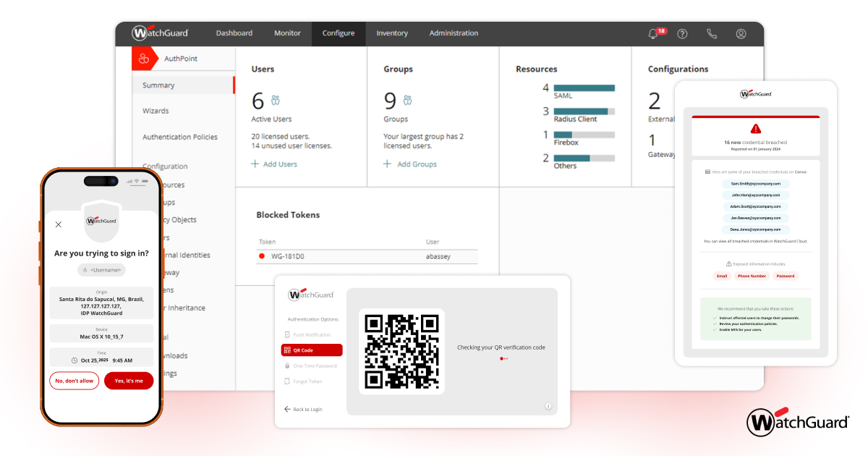Click the "6" active users count
The height and width of the screenshot is (456, 868).
click(258, 101)
